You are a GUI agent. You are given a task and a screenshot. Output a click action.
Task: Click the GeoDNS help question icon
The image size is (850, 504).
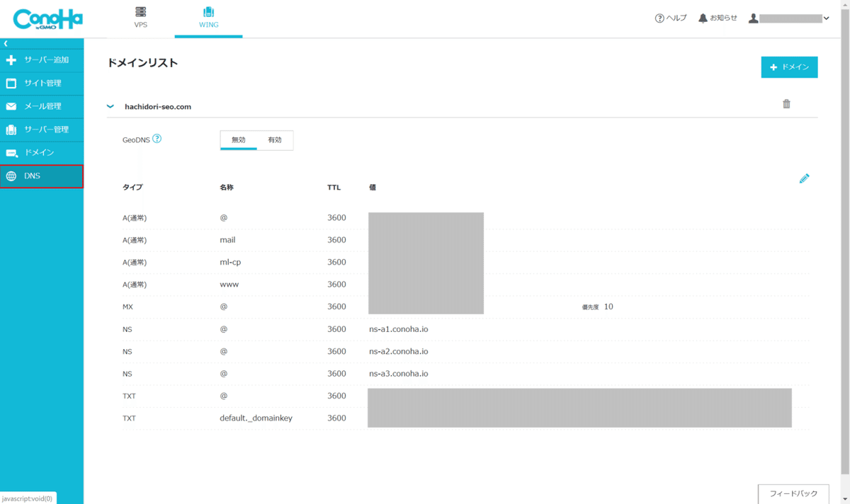[157, 139]
